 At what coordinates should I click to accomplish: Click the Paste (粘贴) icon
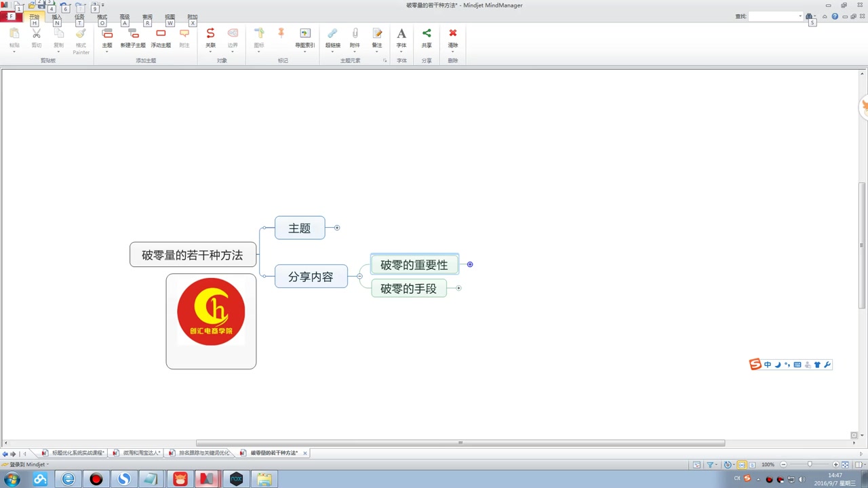tap(14, 33)
